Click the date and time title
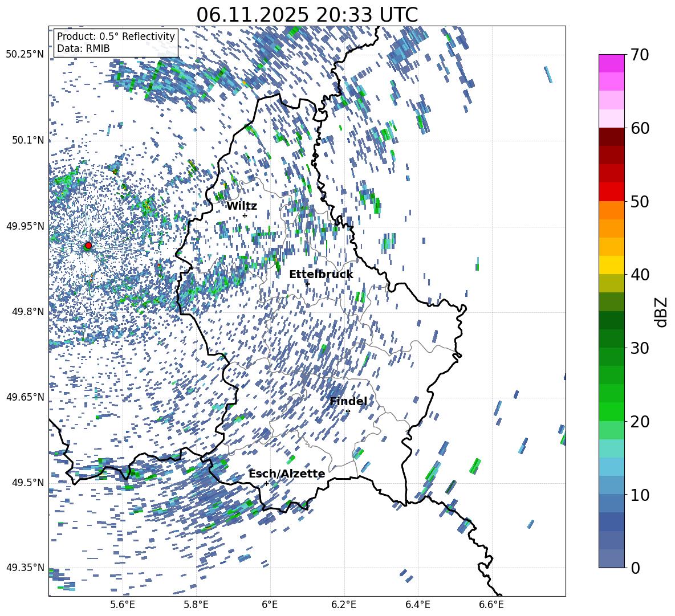 point(307,15)
